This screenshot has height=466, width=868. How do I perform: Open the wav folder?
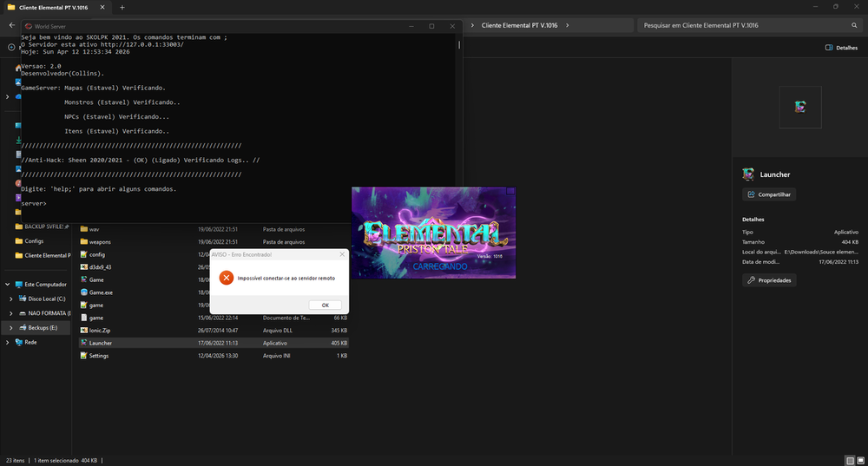(x=94, y=229)
